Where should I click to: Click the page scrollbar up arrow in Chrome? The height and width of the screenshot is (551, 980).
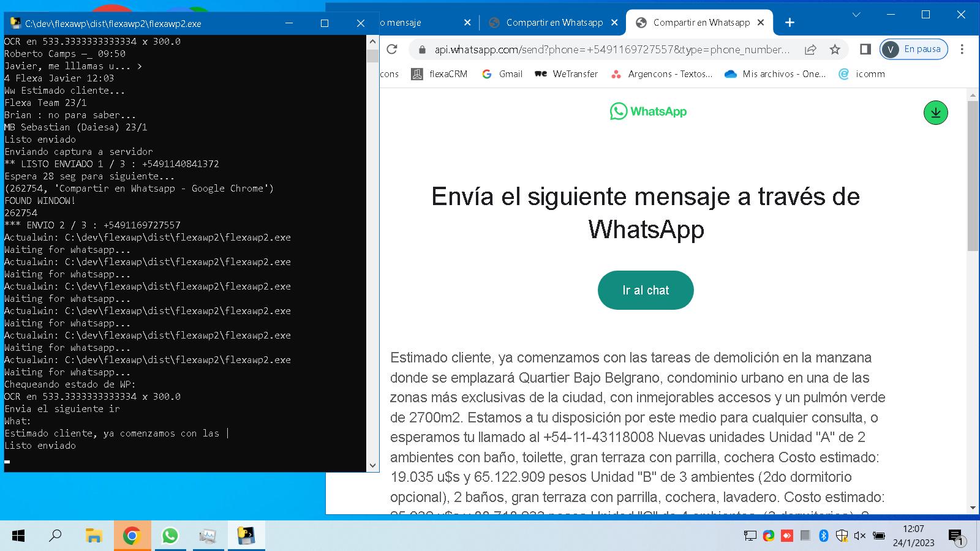click(x=973, y=95)
